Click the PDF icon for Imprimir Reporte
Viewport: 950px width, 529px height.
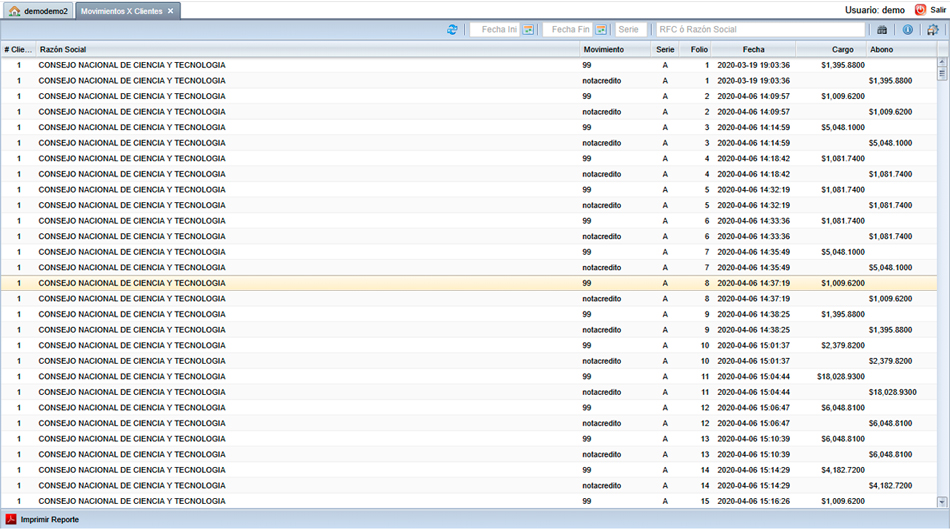click(x=12, y=519)
